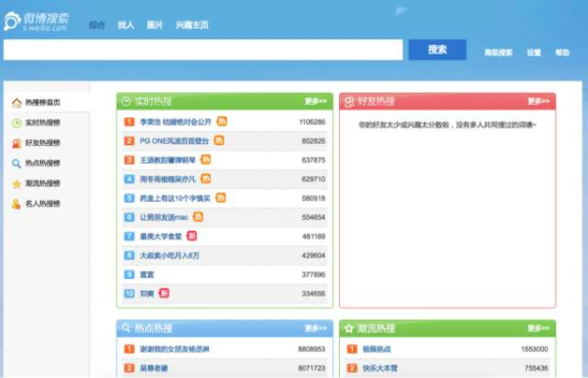Expand 更多>> in the 实时热搜 panel
588x378 pixels.
316,101
